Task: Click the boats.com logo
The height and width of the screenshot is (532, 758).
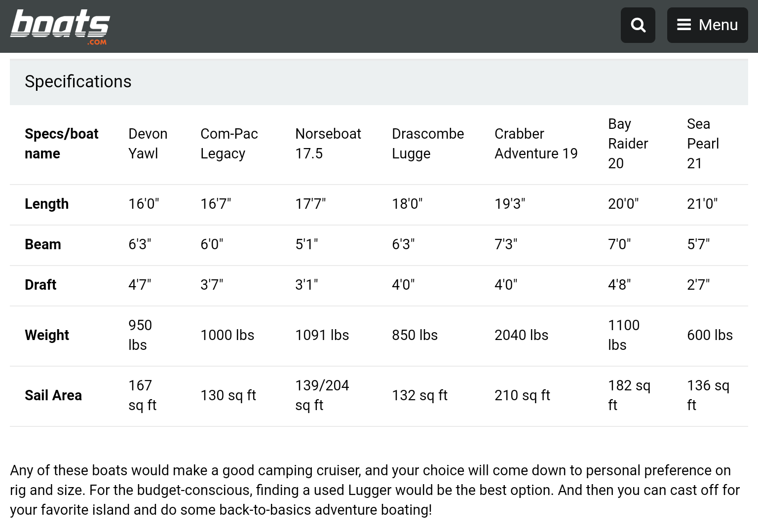Action: pyautogui.click(x=60, y=27)
